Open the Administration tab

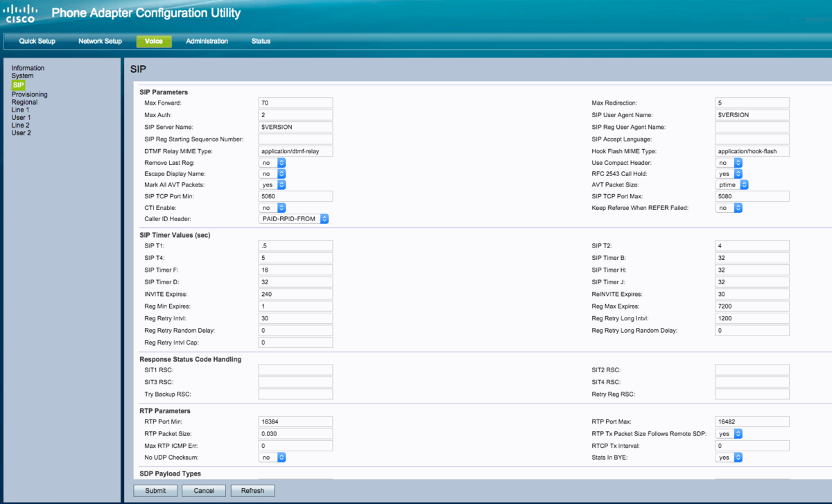(207, 42)
